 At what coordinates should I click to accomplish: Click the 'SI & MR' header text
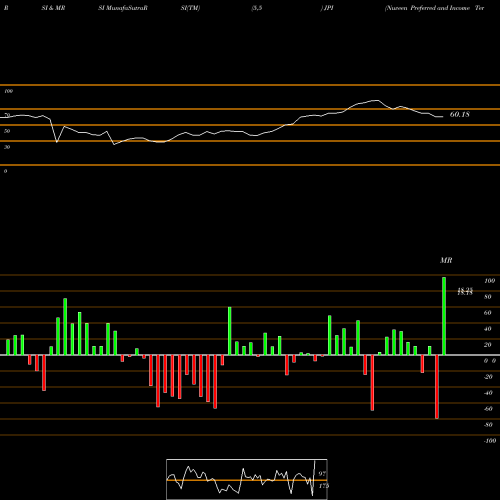[53, 8]
